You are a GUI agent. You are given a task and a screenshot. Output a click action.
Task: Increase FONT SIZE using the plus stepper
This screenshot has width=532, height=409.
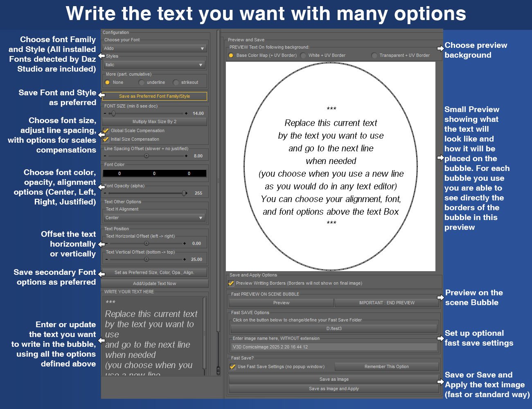click(185, 113)
